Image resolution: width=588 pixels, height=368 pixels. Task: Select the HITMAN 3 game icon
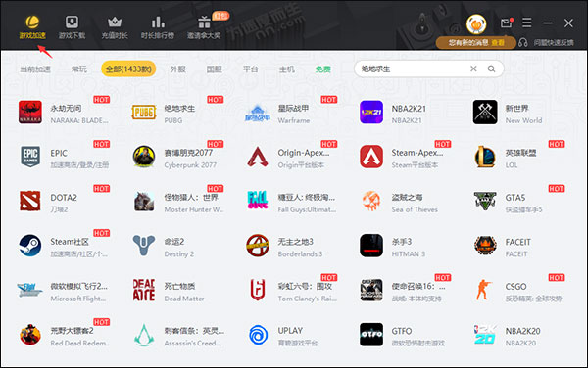371,246
